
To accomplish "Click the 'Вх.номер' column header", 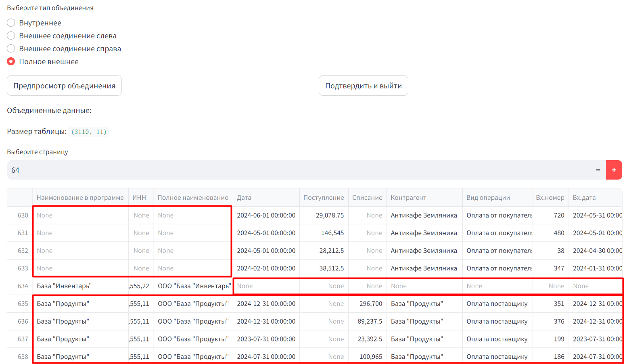I will [x=550, y=197].
